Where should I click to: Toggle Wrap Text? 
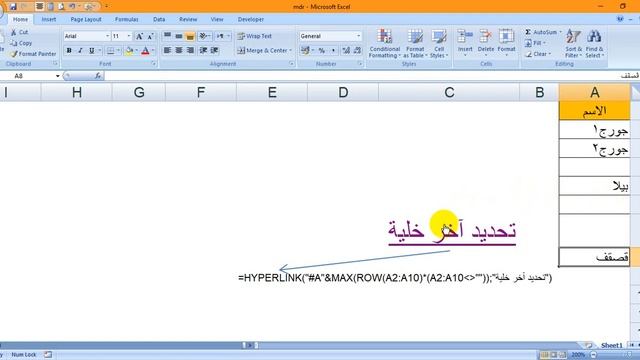[x=255, y=36]
